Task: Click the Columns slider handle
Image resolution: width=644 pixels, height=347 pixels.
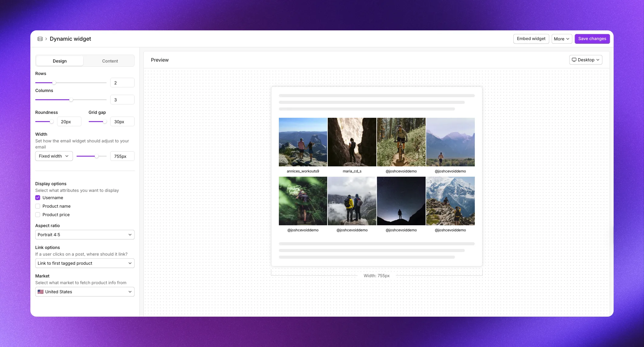Action: coord(71,100)
